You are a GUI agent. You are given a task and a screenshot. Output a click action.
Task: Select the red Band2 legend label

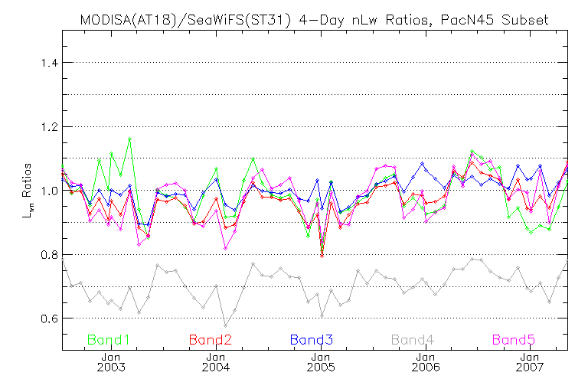tap(211, 340)
